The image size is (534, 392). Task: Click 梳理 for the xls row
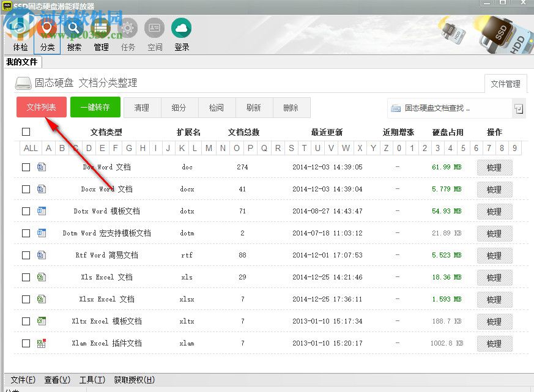(x=494, y=278)
